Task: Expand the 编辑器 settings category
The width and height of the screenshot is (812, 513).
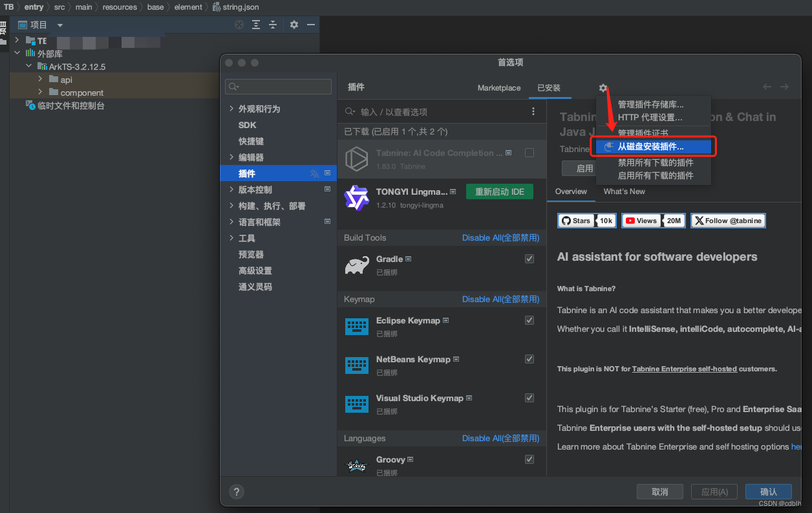Action: coord(232,157)
